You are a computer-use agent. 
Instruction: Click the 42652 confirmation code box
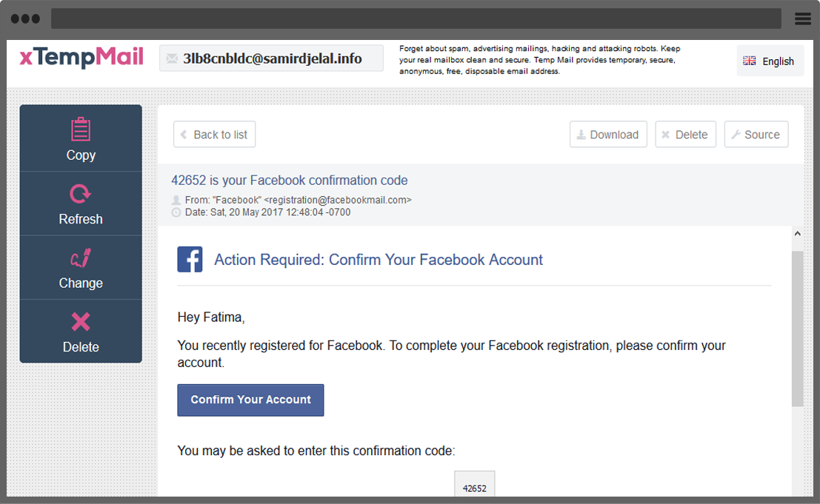pyautogui.click(x=474, y=486)
